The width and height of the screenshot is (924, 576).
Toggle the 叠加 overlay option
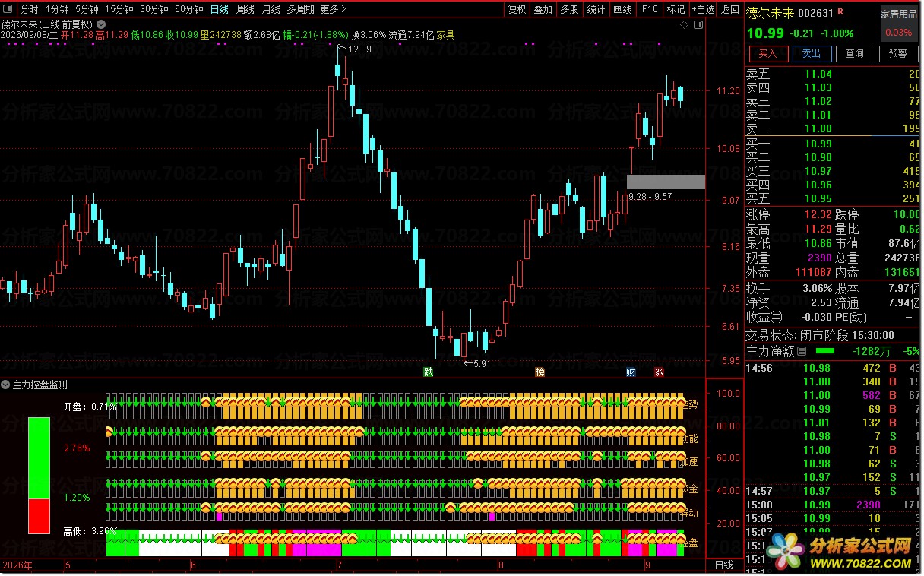tap(543, 9)
